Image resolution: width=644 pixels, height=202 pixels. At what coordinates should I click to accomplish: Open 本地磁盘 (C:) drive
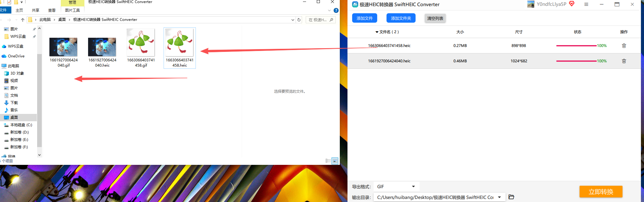coord(18,125)
